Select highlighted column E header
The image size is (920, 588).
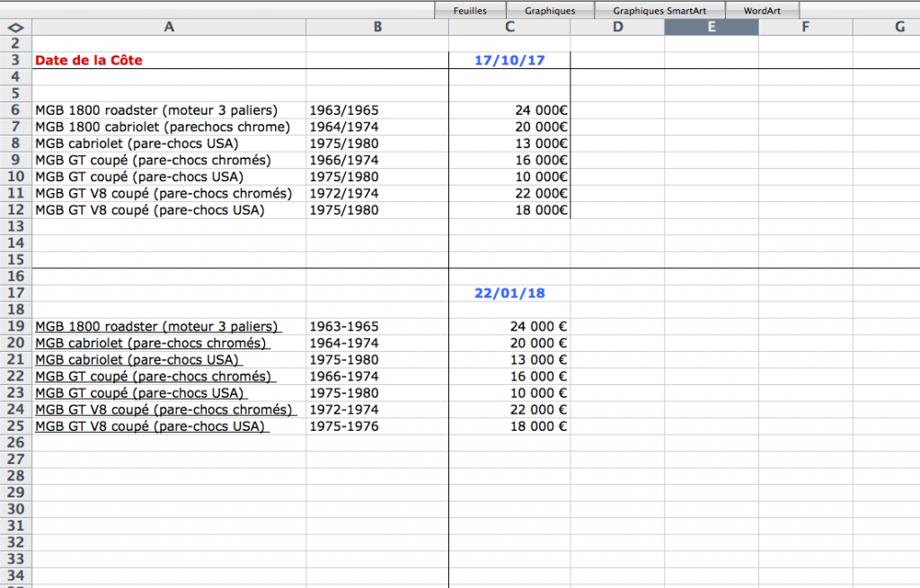pos(712,27)
